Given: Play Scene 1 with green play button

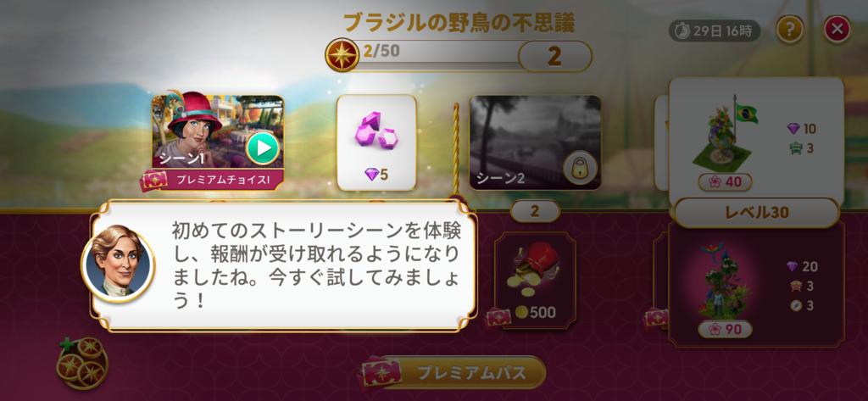Looking at the screenshot, I should (x=263, y=148).
